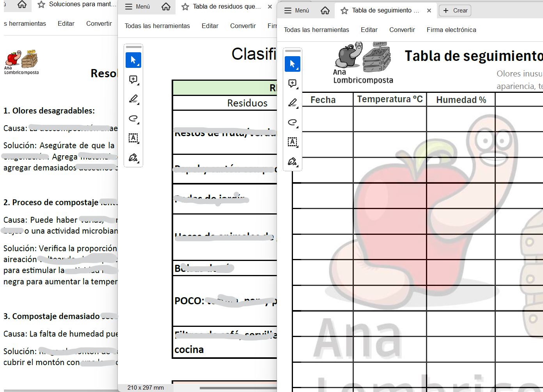Pick the highlighter tool in Tabla de residuos window
Image resolution: width=543 pixels, height=392 pixels.
(x=133, y=99)
